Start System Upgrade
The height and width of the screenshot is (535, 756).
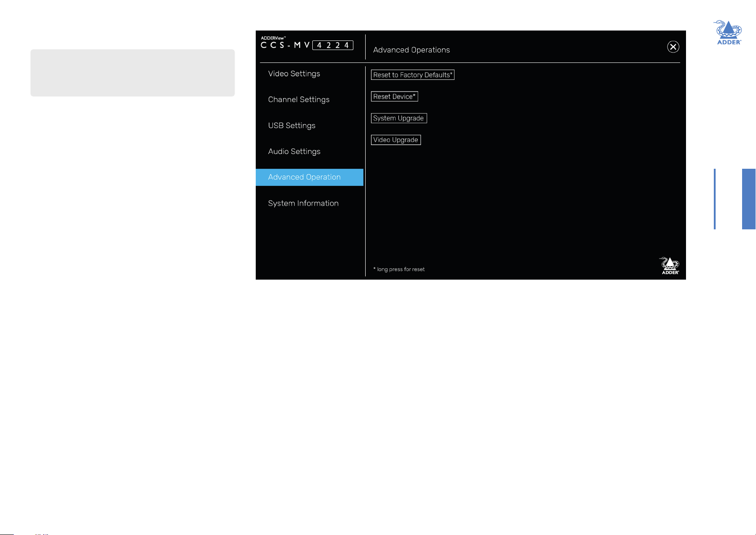[x=399, y=118]
